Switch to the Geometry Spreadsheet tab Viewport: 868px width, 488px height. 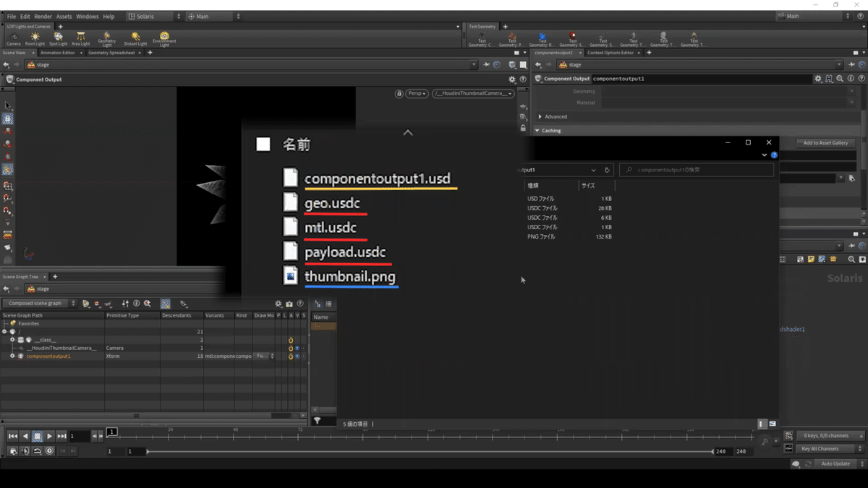(x=112, y=53)
